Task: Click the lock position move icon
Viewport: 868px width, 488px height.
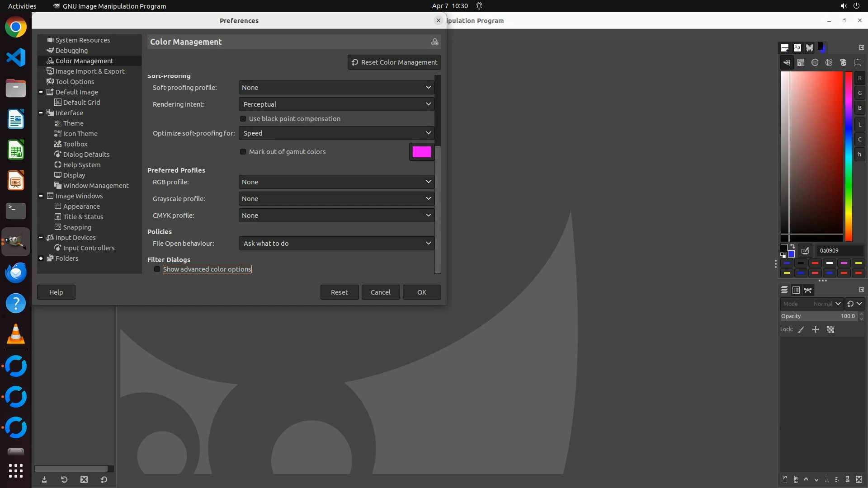Action: pos(816,330)
